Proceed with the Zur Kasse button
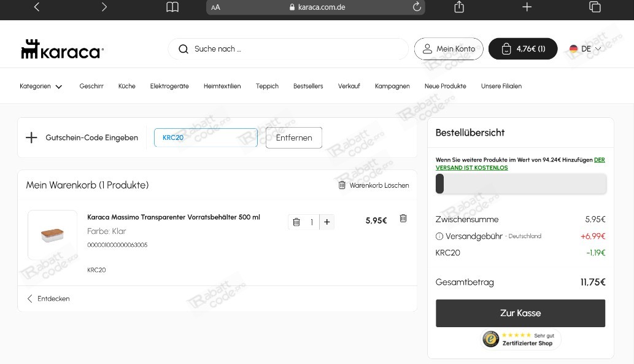 click(x=520, y=313)
